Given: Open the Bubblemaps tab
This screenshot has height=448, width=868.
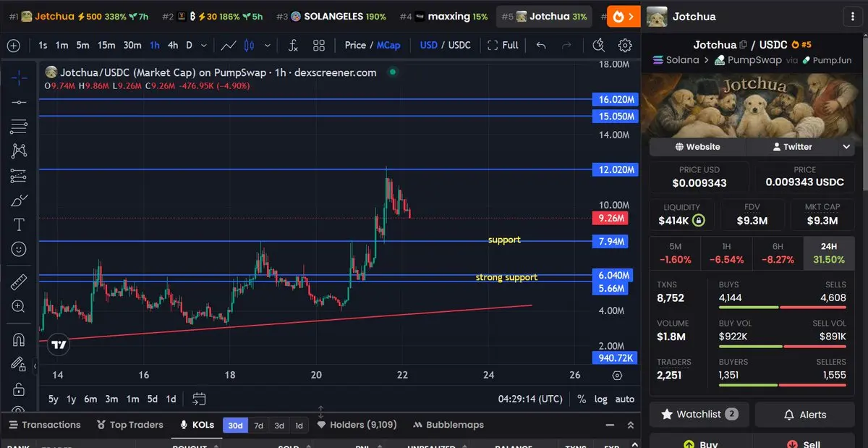Looking at the screenshot, I should [x=448, y=425].
